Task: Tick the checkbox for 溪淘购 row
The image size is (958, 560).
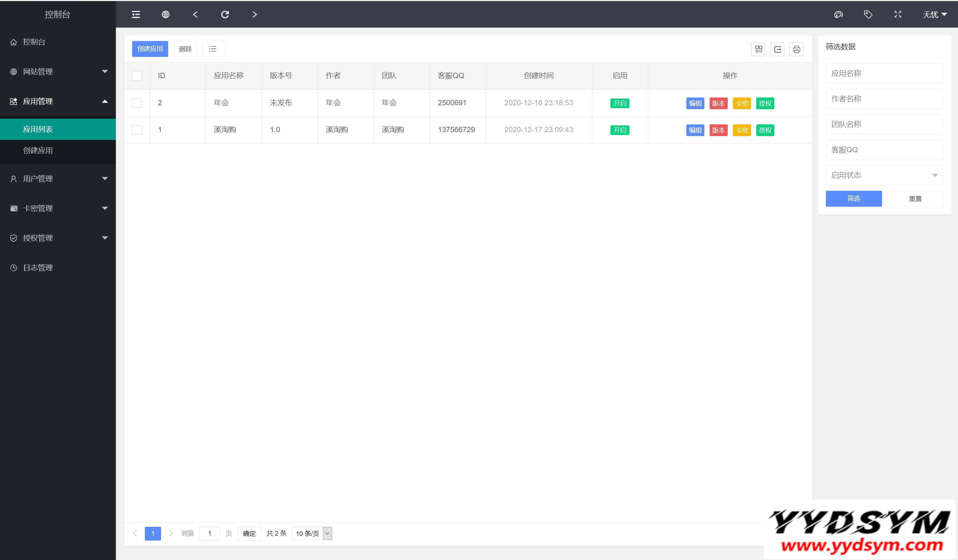Action: [137, 130]
